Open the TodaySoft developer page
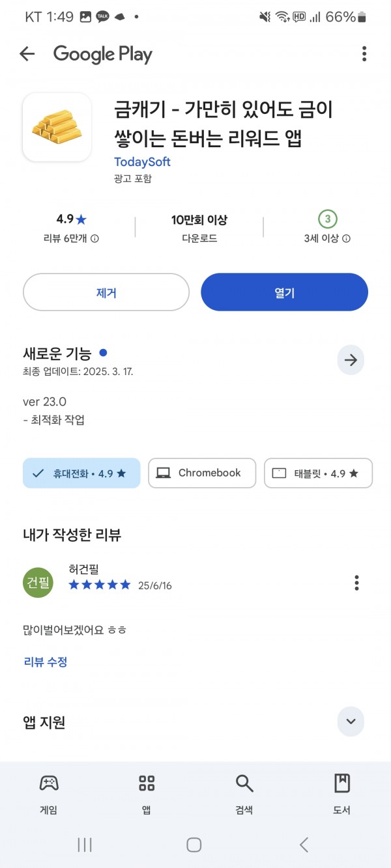This screenshot has width=391, height=868. [142, 161]
